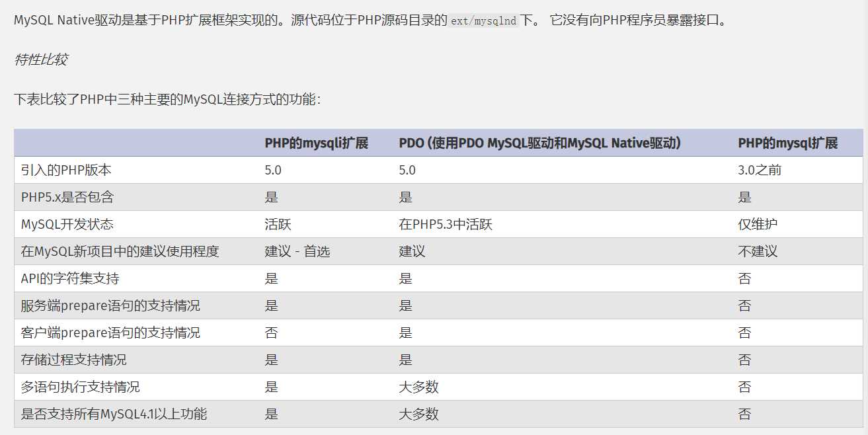Select the row label 客户端prepare语句的支持情况

(110, 333)
